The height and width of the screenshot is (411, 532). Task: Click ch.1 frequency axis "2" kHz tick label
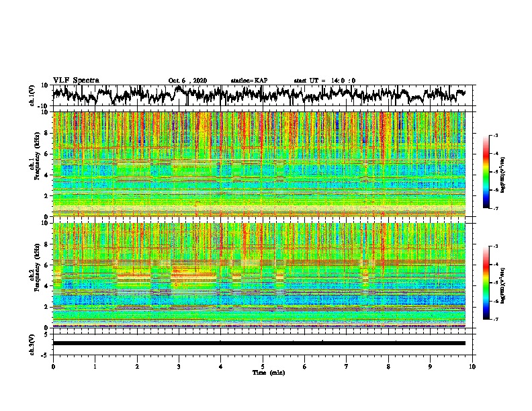(46, 196)
